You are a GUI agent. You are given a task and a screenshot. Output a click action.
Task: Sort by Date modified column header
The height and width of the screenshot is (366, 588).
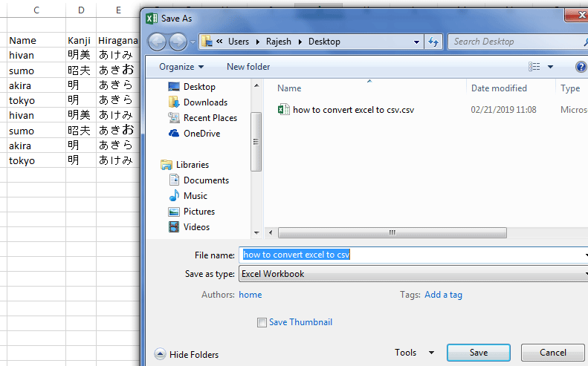click(x=499, y=88)
